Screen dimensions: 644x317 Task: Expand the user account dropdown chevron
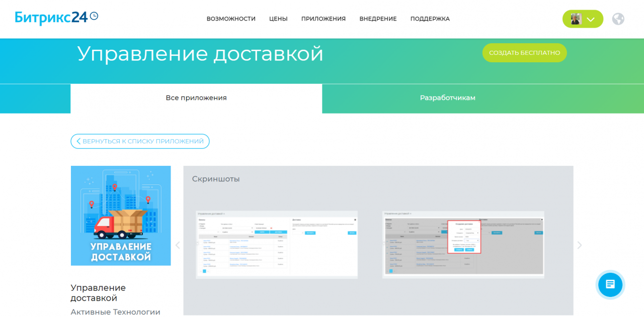click(591, 20)
